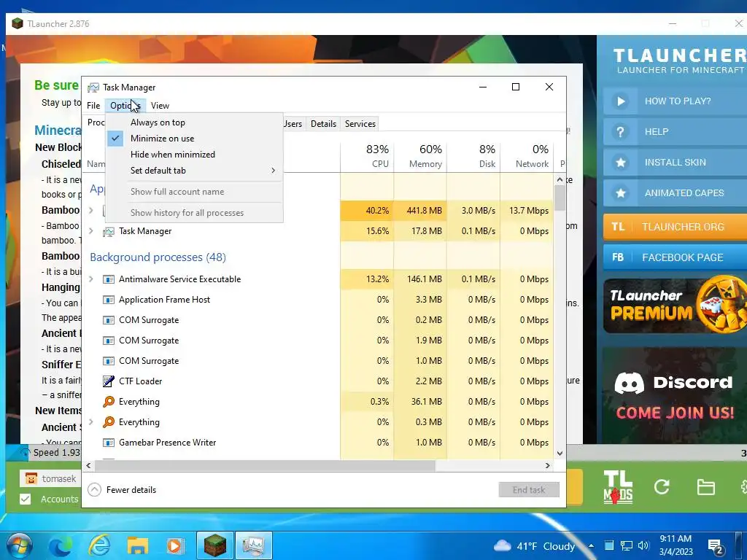Click the scroll down arrow in process list
The width and height of the screenshot is (747, 560).
click(x=560, y=454)
